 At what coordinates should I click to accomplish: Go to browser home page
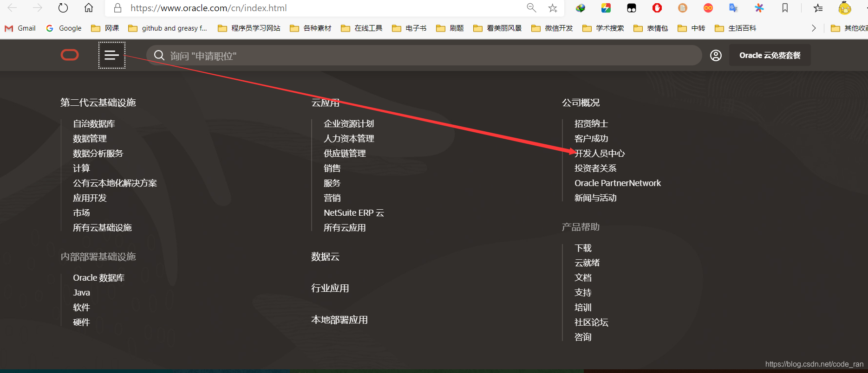(x=89, y=8)
